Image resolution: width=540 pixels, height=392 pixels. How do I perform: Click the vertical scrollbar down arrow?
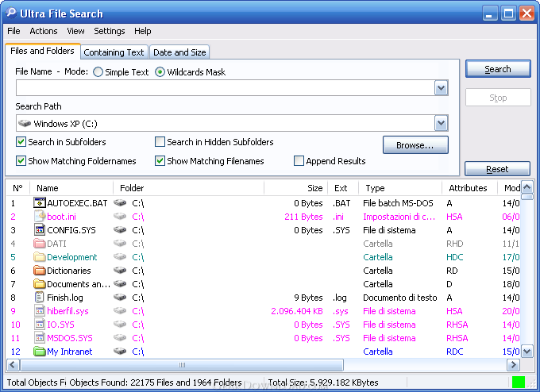tap(527, 352)
